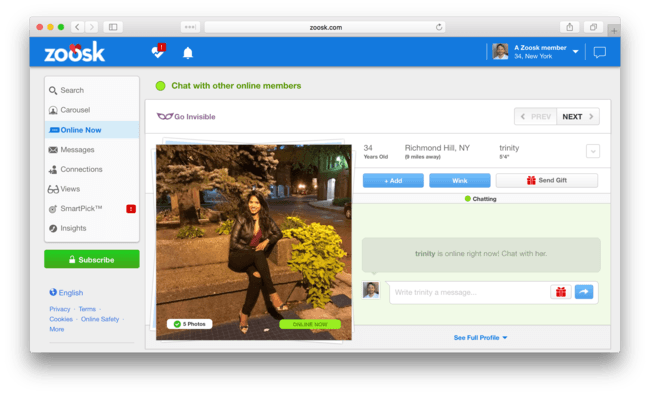Expand the Zoosk member account dropdown

(x=575, y=52)
